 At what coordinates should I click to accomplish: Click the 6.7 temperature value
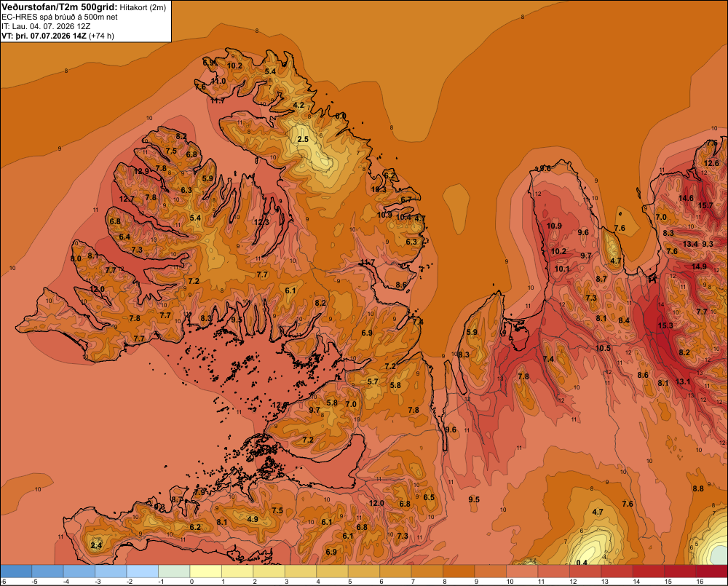click(x=406, y=199)
